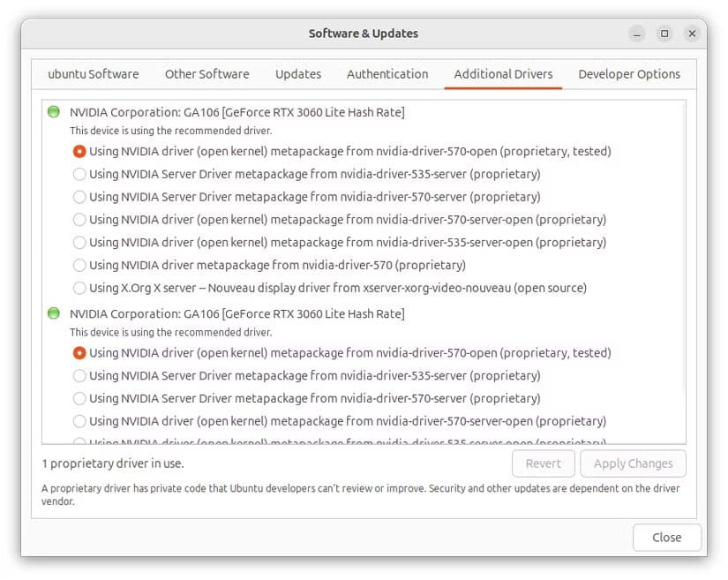Click the second 'This device is using the recommended driver.' line
The height and width of the screenshot is (580, 728).
point(171,333)
